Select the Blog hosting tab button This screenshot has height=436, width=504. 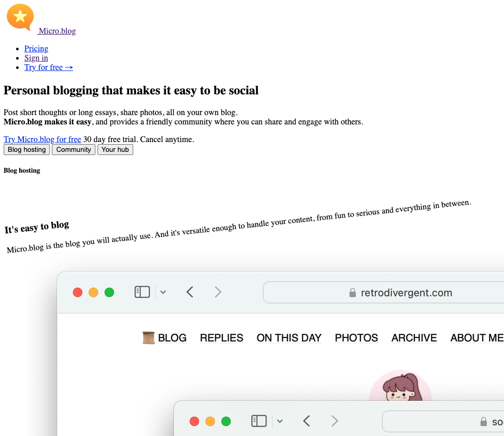[x=26, y=149]
